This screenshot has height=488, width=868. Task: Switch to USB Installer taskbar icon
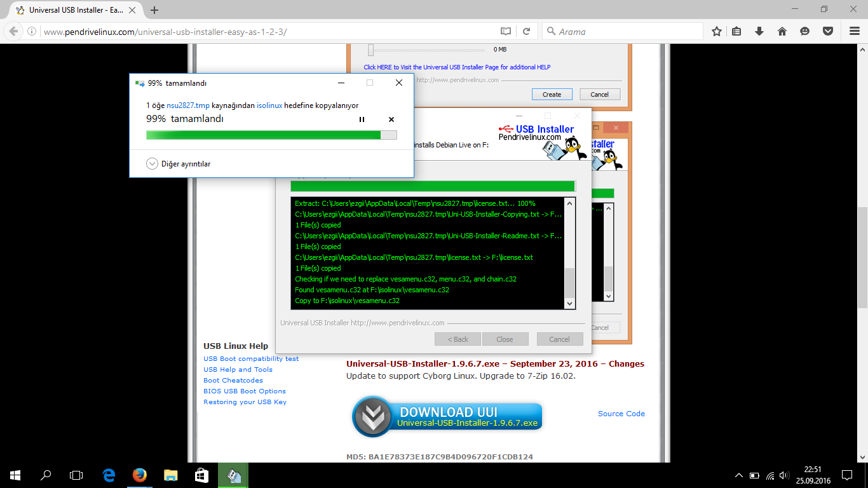point(233,475)
